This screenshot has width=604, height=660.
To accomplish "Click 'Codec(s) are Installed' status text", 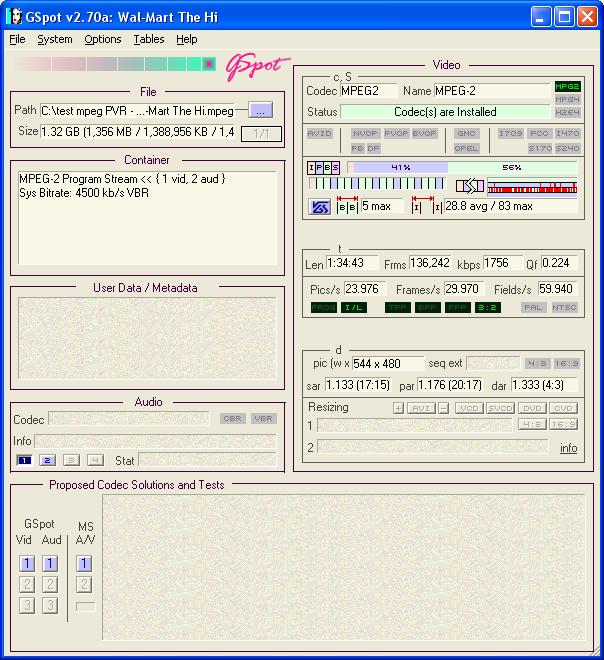I will [445, 112].
